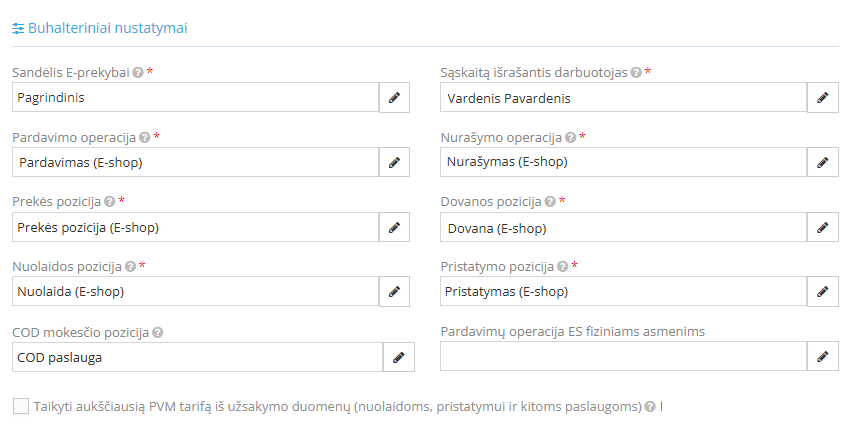Click the empty Pardavimų operacija ES input field

[623, 357]
